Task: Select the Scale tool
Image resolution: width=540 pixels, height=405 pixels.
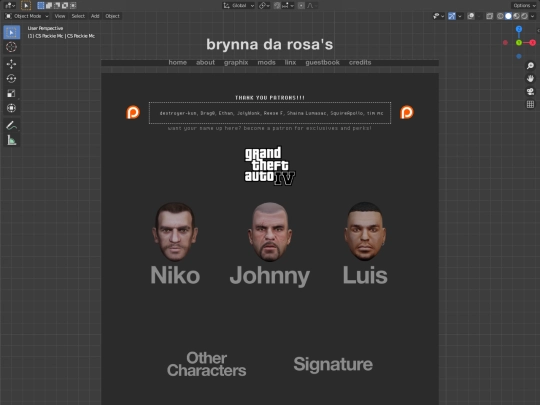Action: point(11,93)
